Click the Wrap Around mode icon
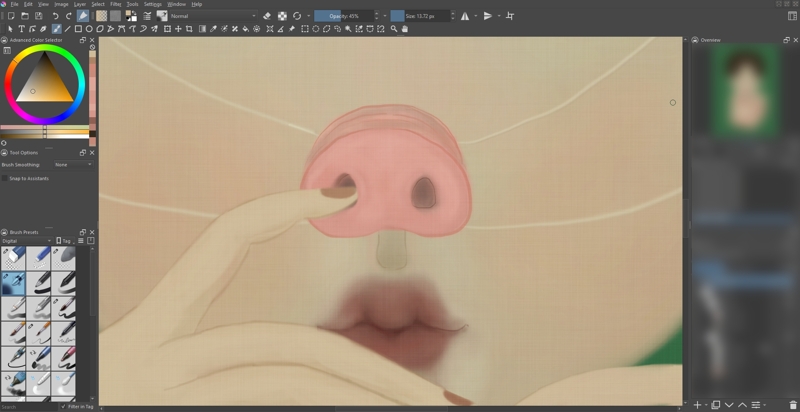Screen dimensions: 800x412 tap(510, 16)
